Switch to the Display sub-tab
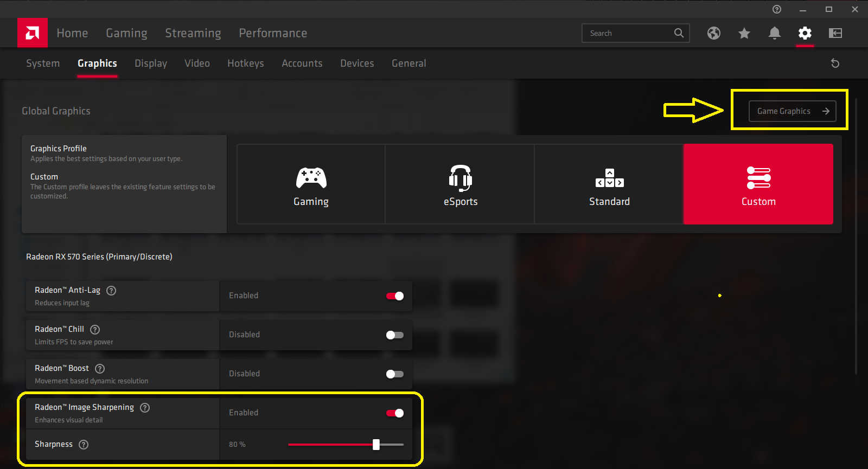The image size is (868, 469). tap(151, 63)
